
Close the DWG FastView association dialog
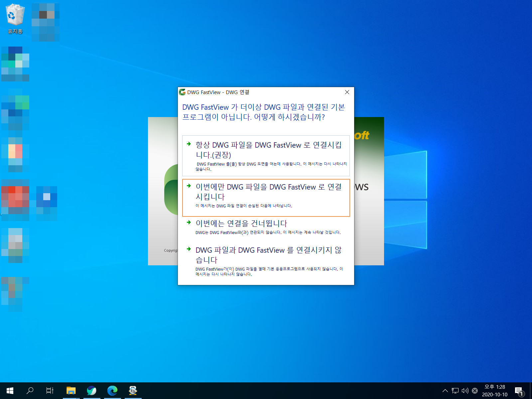pyautogui.click(x=347, y=92)
